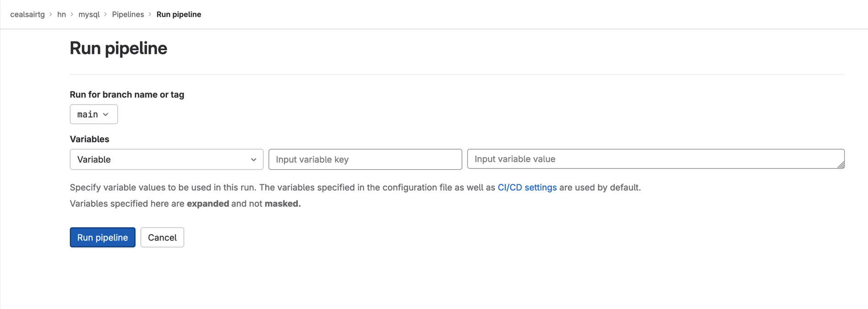Click breadcrumb separator arrow after hn
Image resolution: width=868 pixels, height=309 pixels.
[x=72, y=15]
